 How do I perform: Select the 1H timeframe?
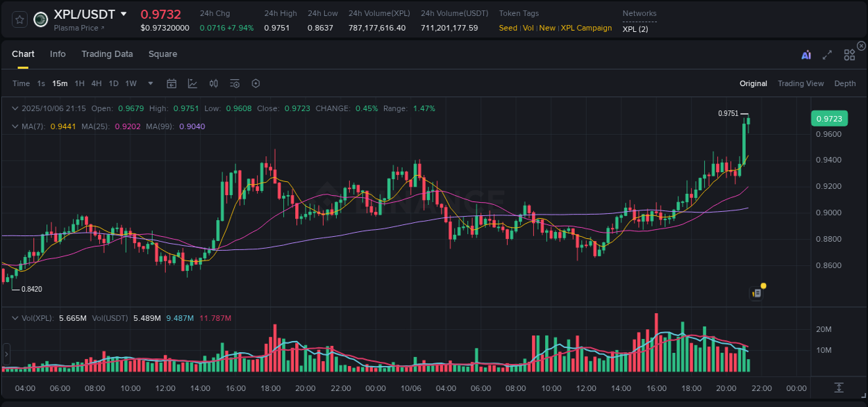(x=80, y=83)
